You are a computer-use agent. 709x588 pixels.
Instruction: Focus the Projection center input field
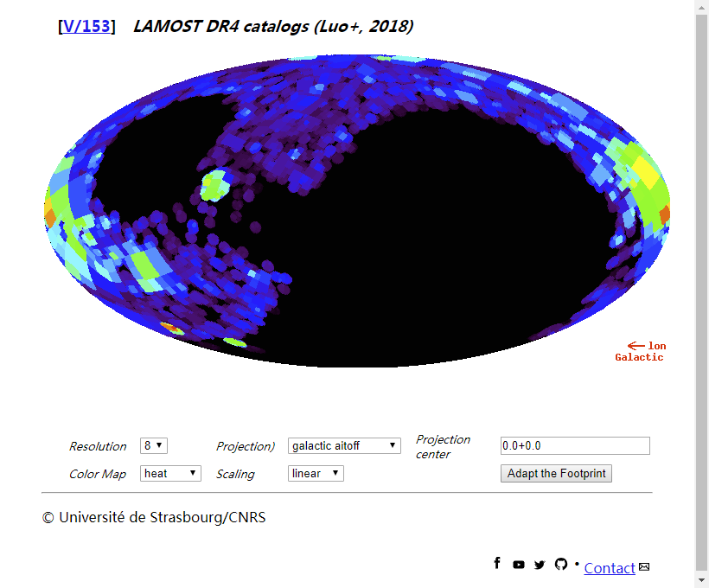coord(575,445)
